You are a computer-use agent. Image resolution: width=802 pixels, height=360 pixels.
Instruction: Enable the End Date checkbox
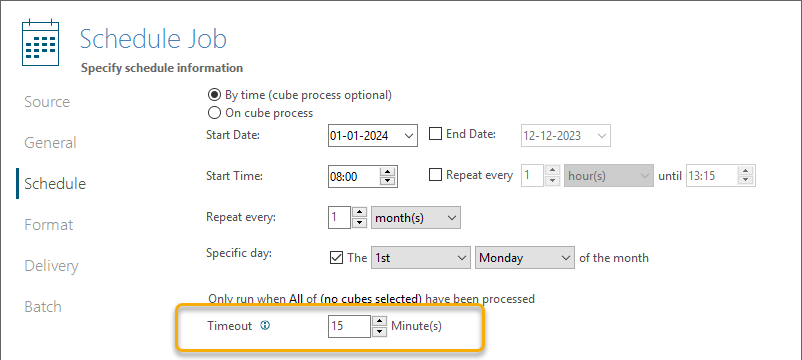pos(435,134)
